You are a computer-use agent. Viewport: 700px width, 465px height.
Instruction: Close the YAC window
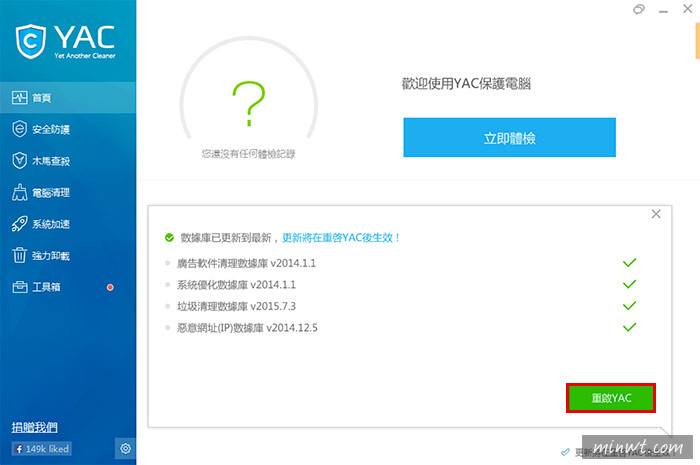pyautogui.click(x=688, y=9)
